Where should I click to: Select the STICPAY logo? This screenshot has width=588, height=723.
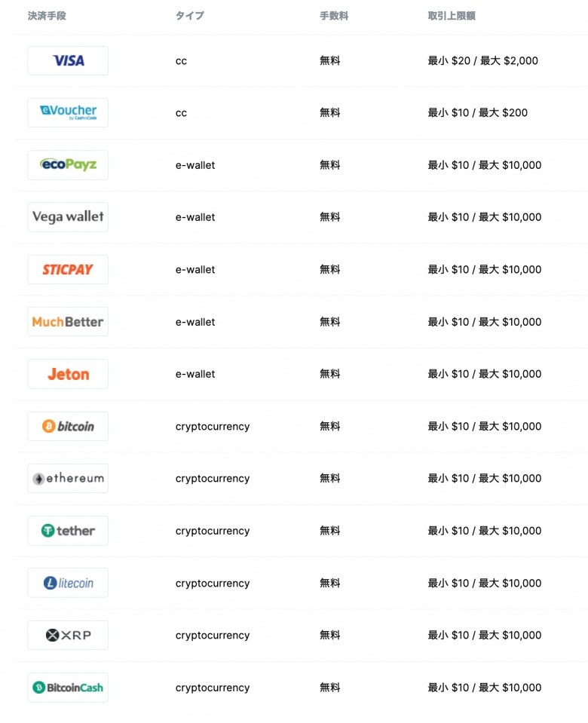click(68, 269)
